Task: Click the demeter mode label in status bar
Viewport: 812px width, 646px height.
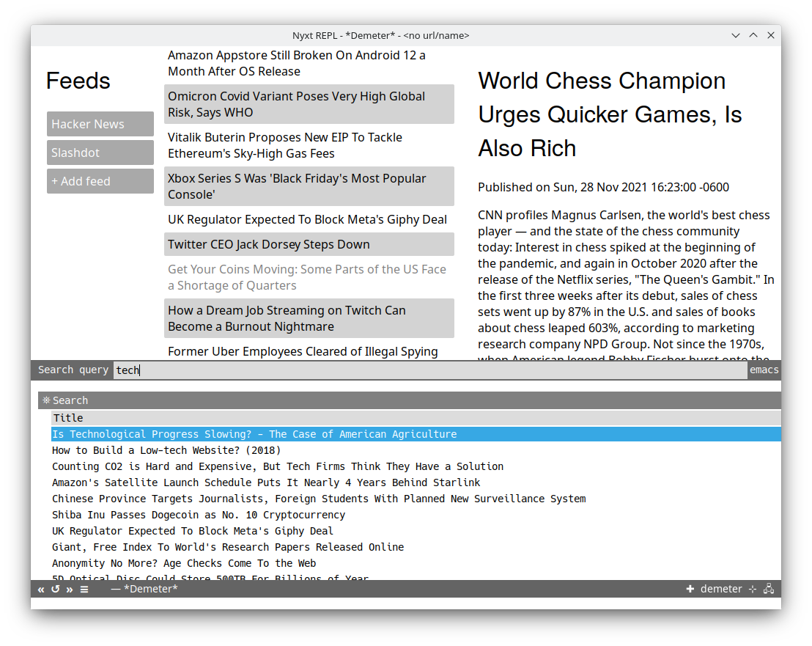Action: [x=721, y=589]
